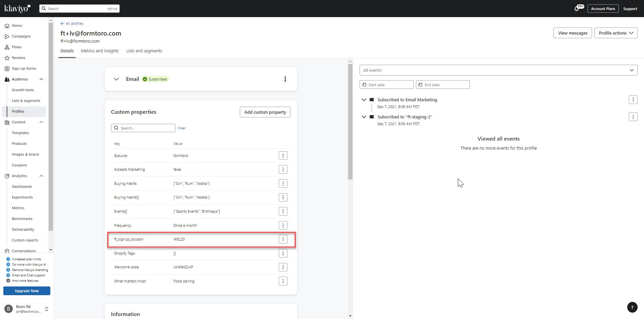Viewport: 644px width, 319px height.
Task: Collapse the Content sidebar group
Action: tap(41, 122)
